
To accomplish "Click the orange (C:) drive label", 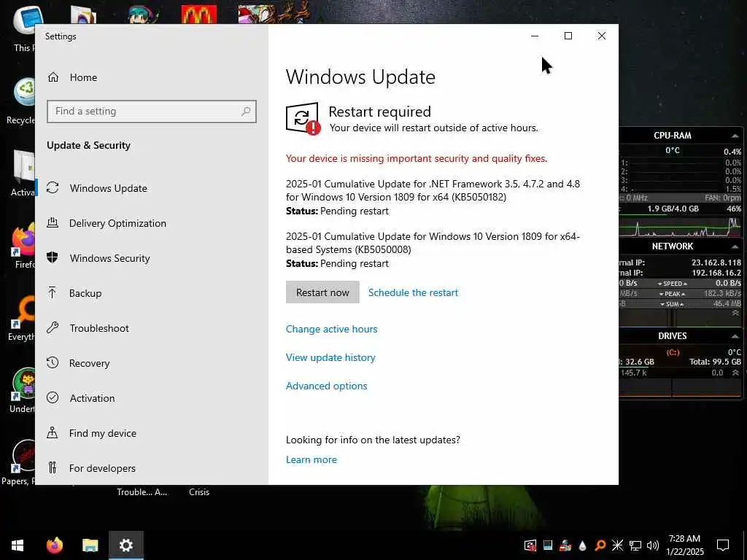I will pyautogui.click(x=673, y=352).
